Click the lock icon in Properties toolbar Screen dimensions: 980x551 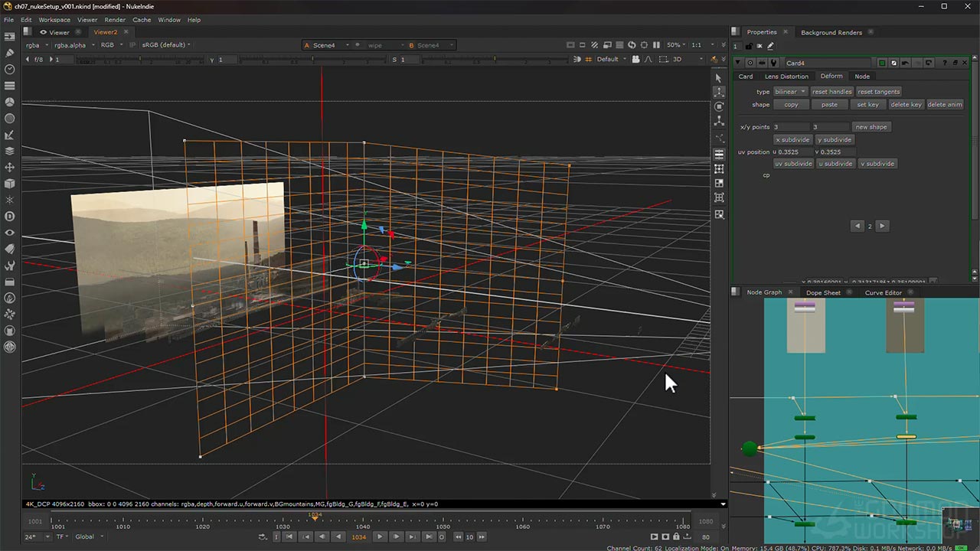pos(749,46)
